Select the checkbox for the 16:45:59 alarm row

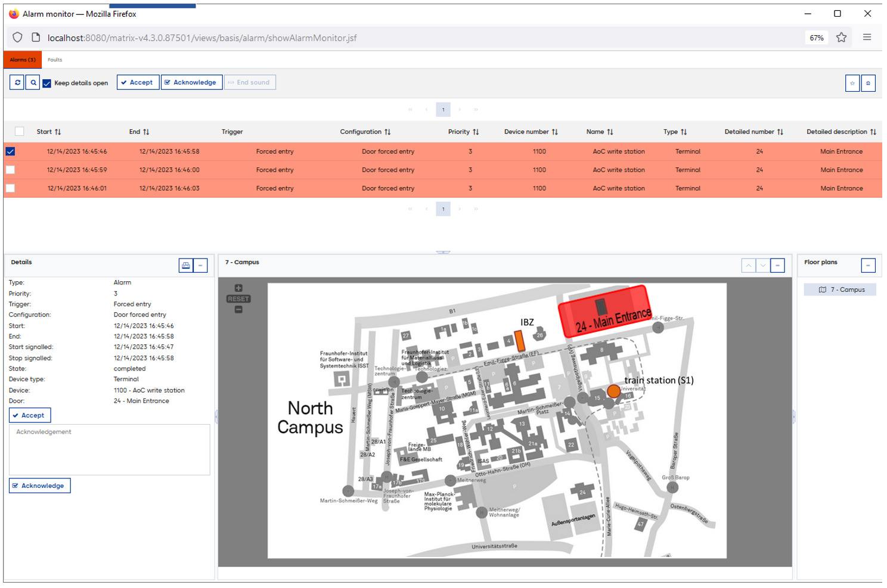point(10,170)
